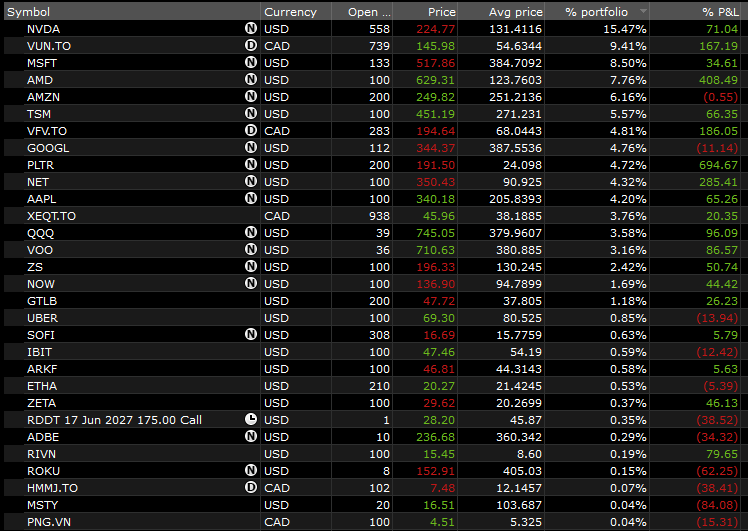This screenshot has height=531, width=748.
Task: Click PLTR % P&L value 694.67
Action: pyautogui.click(x=718, y=165)
